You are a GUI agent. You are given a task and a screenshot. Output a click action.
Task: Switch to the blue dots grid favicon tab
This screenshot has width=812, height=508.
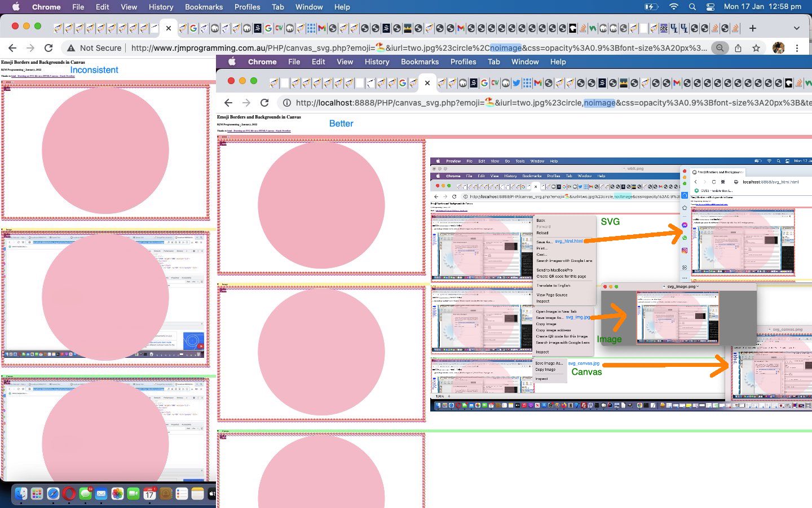311,28
